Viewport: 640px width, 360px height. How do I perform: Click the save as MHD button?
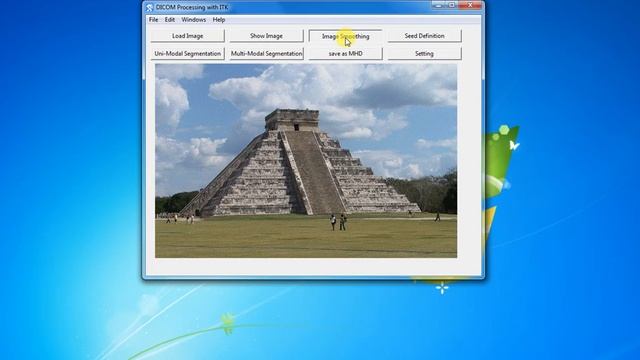[345, 53]
